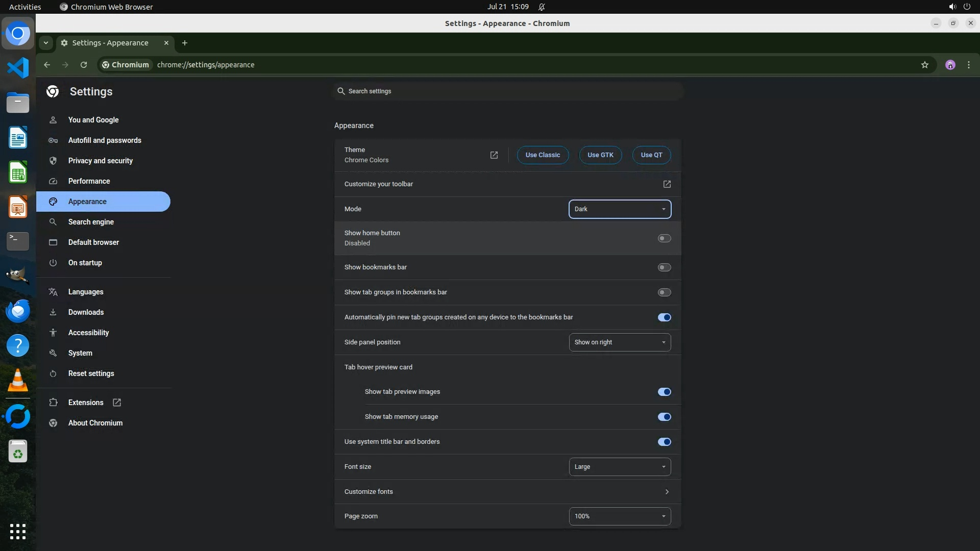
Task: Click the profile avatar icon
Action: pos(950,65)
